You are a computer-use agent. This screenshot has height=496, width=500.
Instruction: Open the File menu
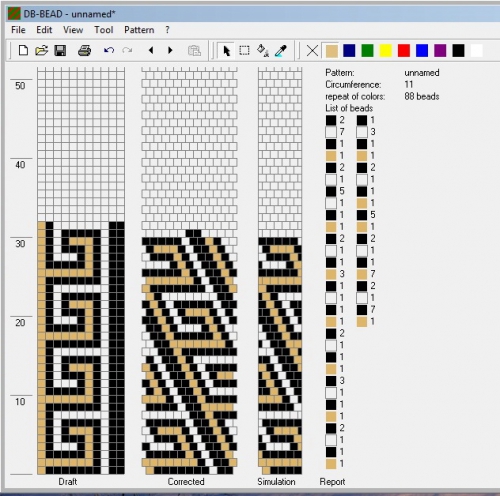[18, 30]
